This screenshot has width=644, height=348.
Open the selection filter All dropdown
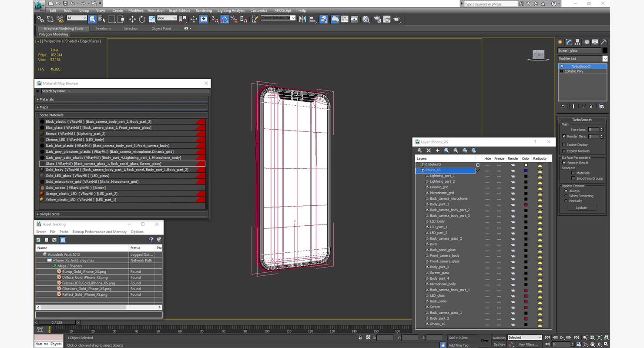pos(77,18)
